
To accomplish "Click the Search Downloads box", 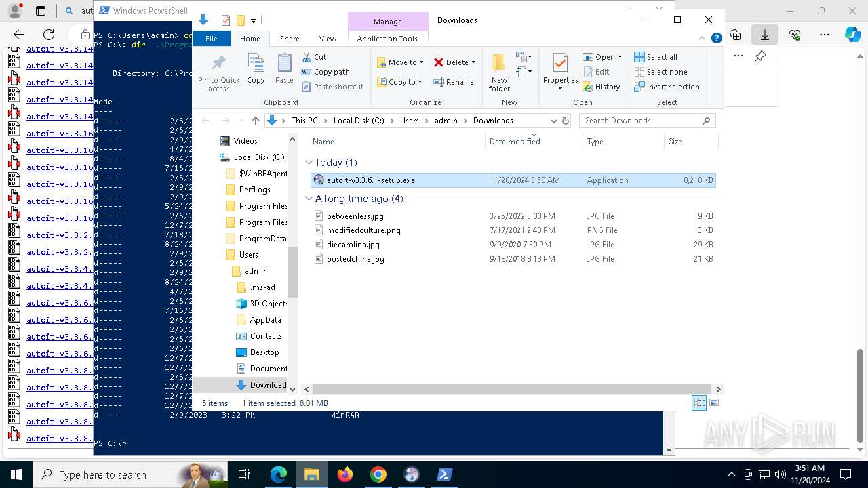I will point(648,121).
